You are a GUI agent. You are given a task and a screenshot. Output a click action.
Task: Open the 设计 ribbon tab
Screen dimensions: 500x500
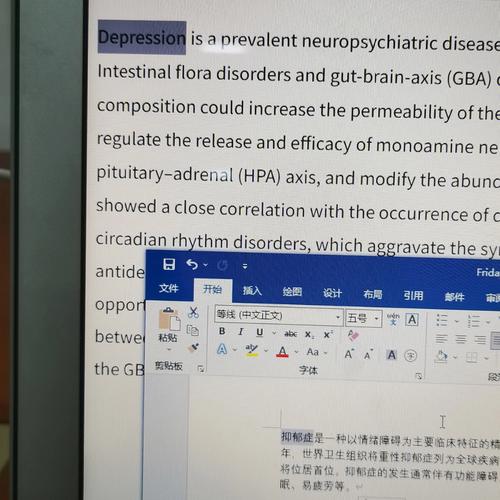(x=332, y=293)
